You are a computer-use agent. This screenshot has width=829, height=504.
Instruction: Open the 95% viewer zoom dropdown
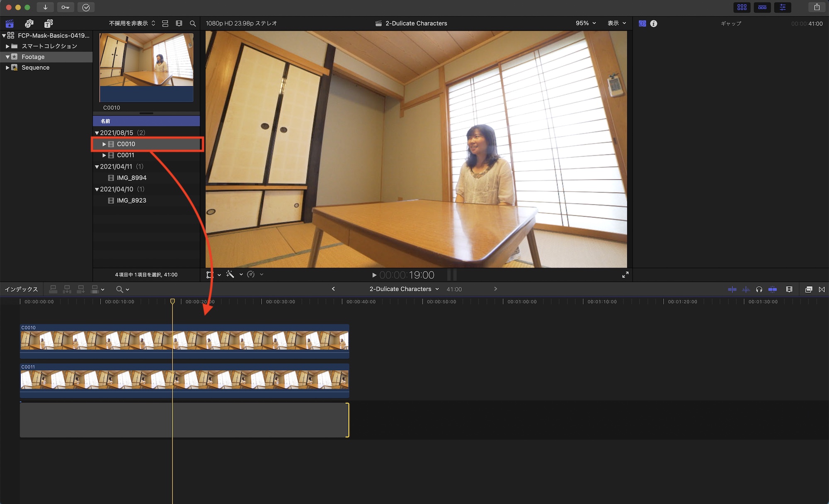coord(586,23)
